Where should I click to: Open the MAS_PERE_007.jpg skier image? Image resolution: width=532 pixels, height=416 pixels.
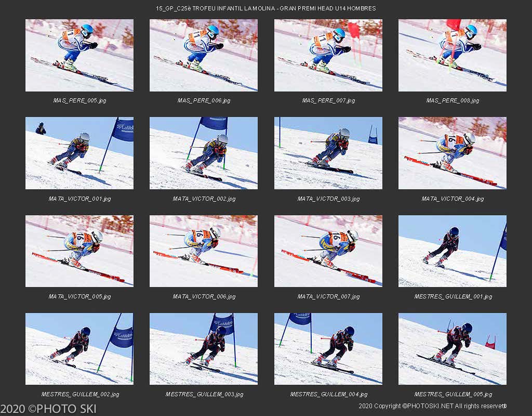coord(328,55)
